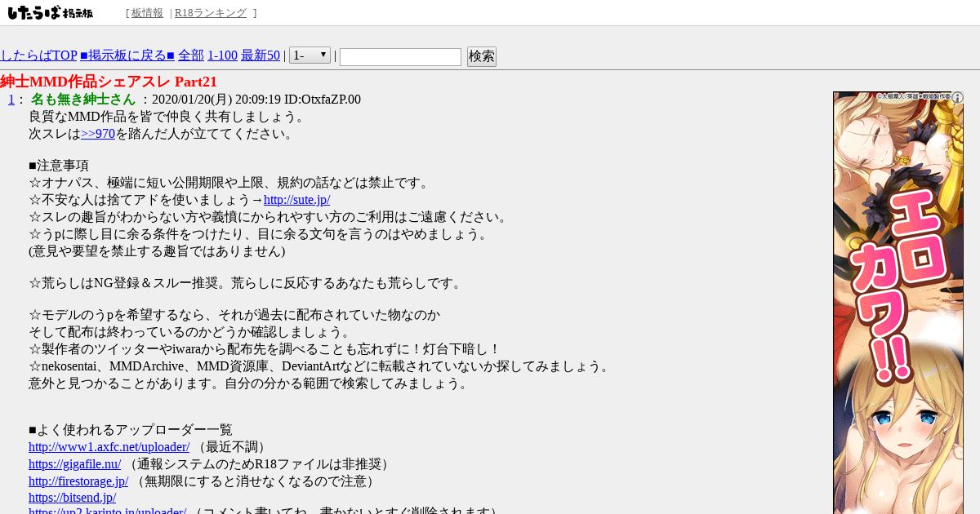Click the ID:OtxfaZP.00 text
The image size is (980, 514).
pyautogui.click(x=323, y=100)
